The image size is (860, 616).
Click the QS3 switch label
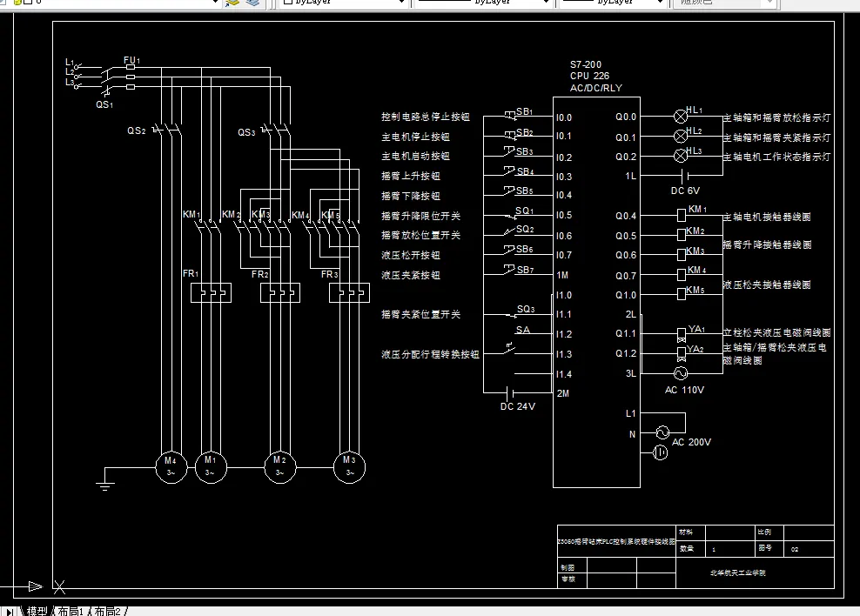pos(246,132)
